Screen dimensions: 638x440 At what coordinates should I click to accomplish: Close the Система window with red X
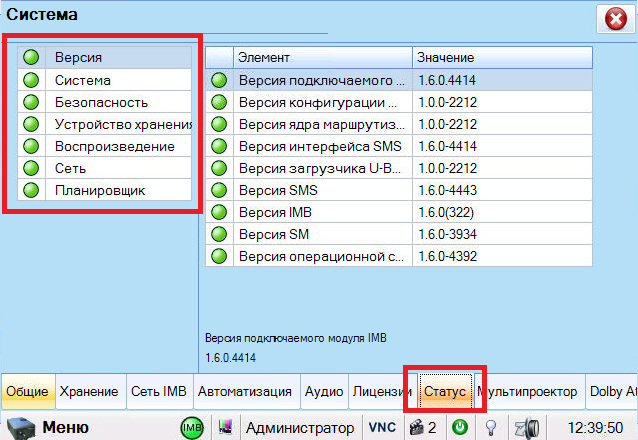(x=611, y=19)
